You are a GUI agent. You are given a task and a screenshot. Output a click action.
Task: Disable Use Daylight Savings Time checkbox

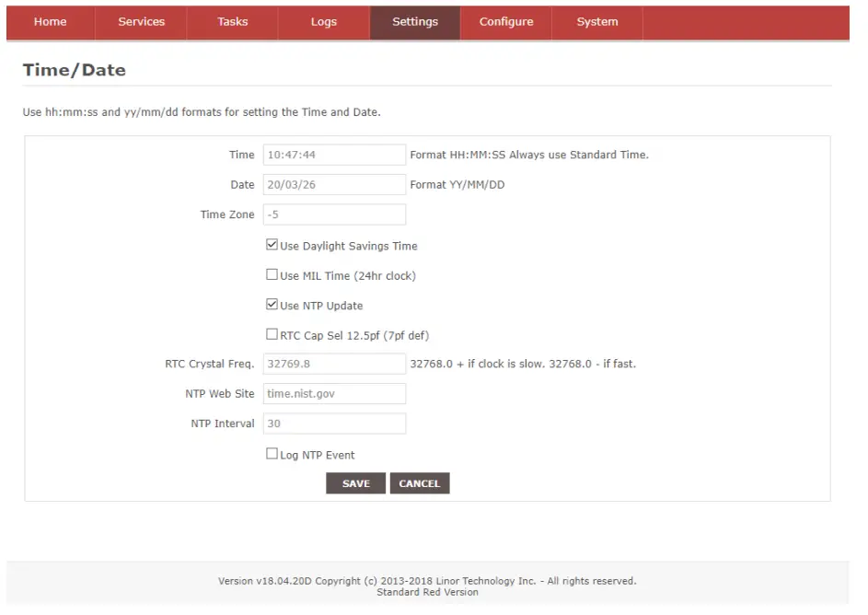[272, 245]
